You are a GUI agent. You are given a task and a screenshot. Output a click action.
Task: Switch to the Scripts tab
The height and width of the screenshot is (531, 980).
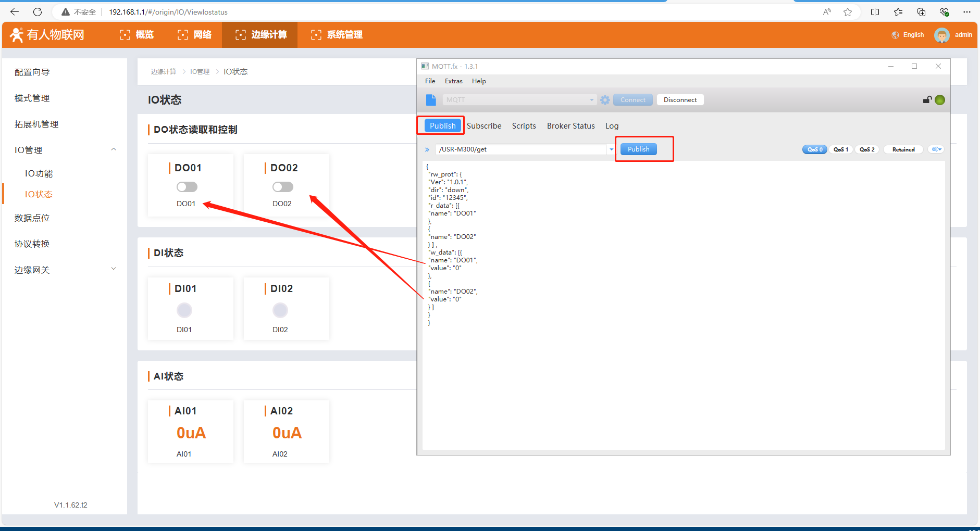(524, 126)
